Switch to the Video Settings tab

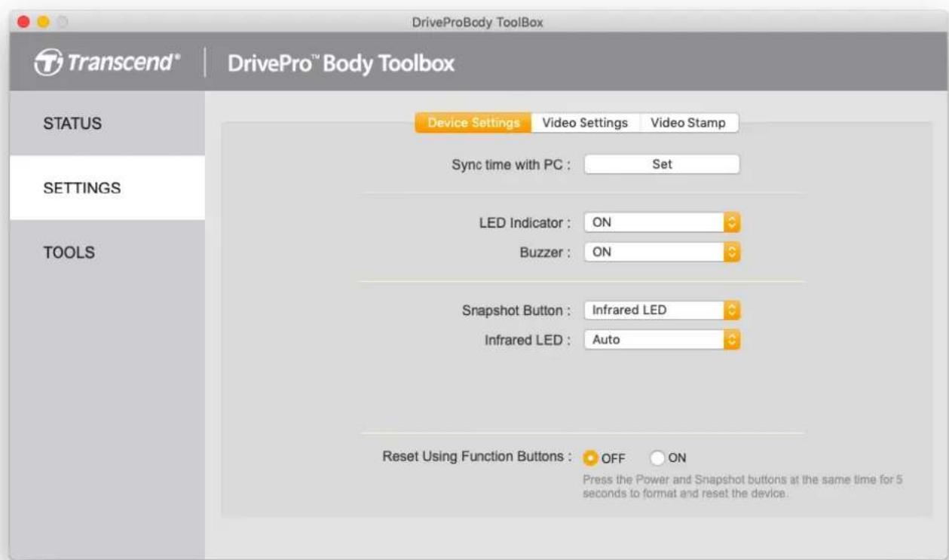point(585,123)
